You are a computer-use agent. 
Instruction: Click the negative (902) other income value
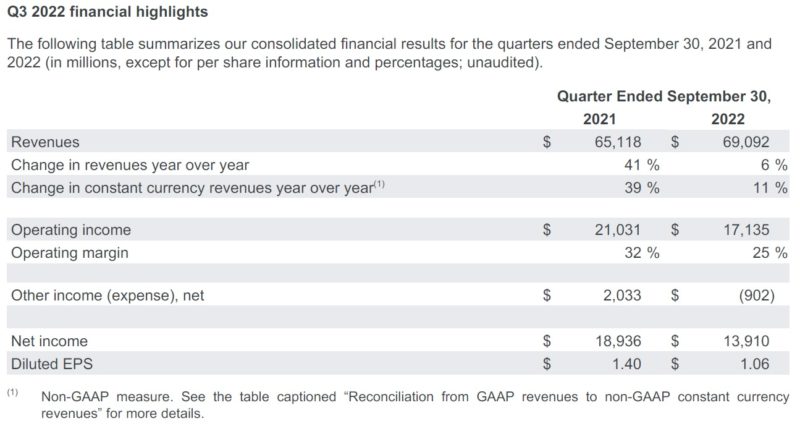(x=765, y=296)
